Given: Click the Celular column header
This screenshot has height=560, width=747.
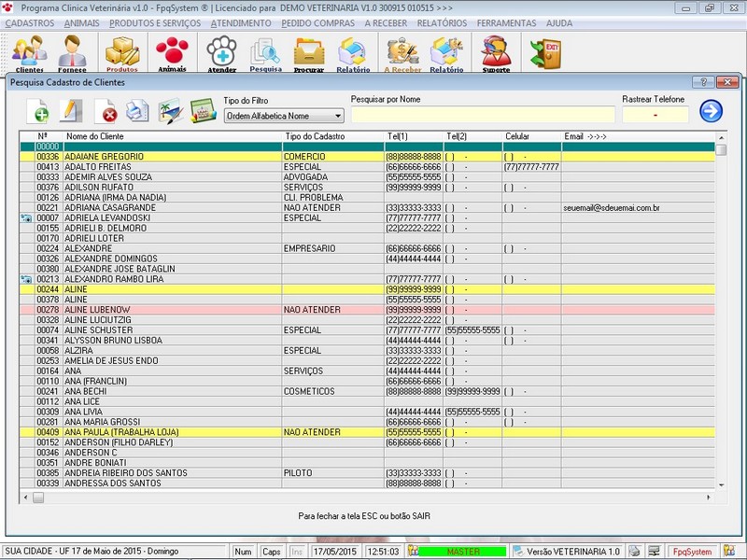Looking at the screenshot, I should pyautogui.click(x=531, y=136).
